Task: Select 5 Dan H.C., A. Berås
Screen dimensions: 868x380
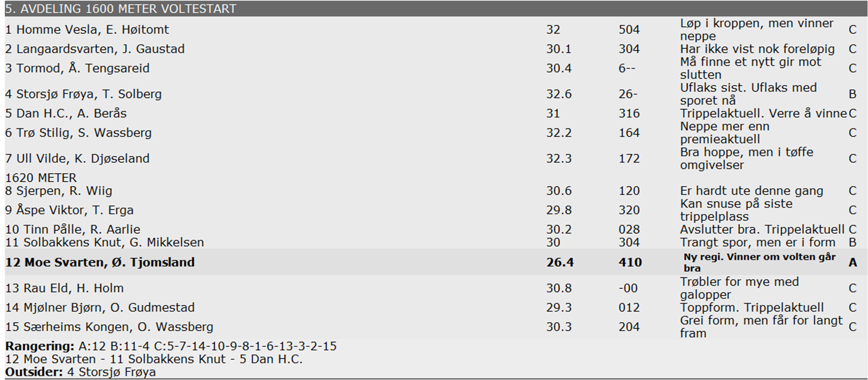Action: click(66, 113)
